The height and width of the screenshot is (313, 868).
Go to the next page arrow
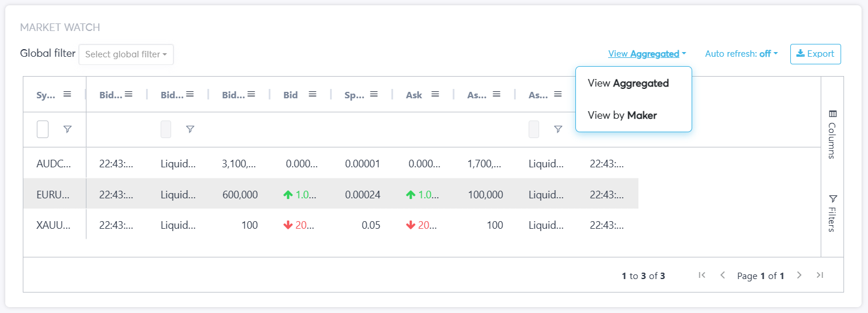click(x=800, y=275)
